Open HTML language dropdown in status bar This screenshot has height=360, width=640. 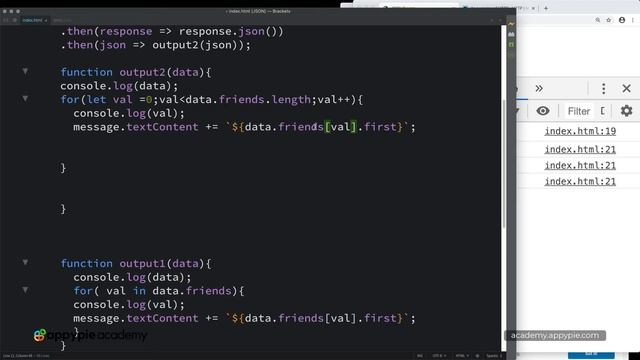point(462,356)
